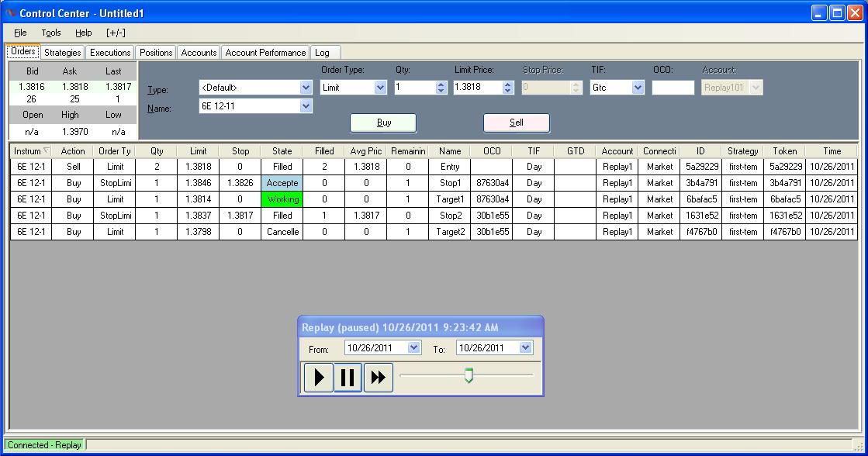868x456 pixels.
Task: Open the replay From date dropdown
Action: 413,348
